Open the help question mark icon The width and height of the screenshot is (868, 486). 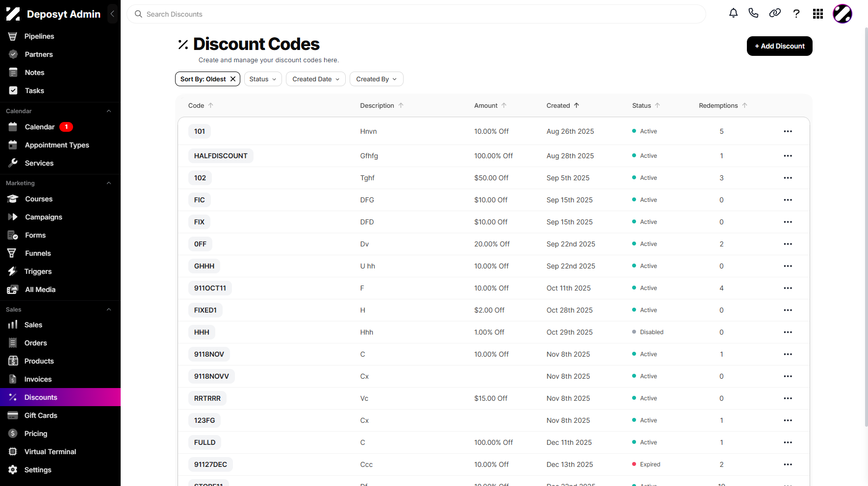coord(796,14)
